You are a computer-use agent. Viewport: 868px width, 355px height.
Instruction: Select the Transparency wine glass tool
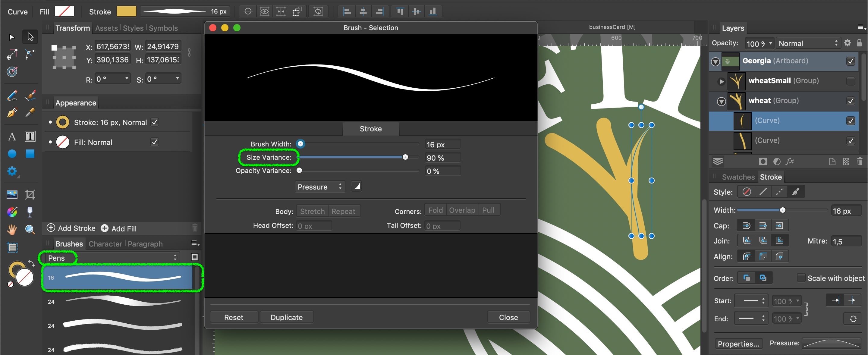pos(30,212)
